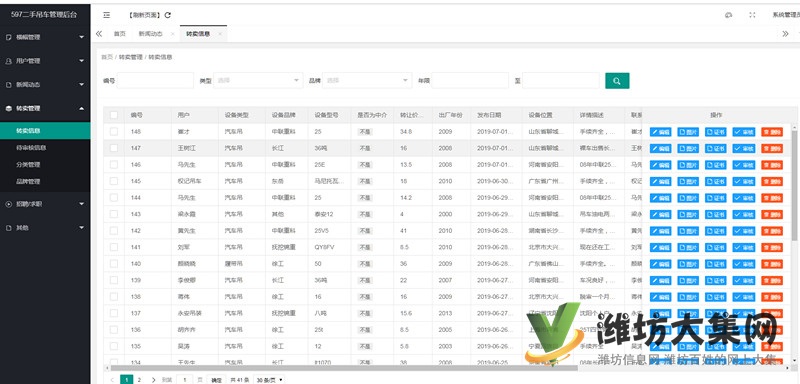The image size is (800, 384).
Task: Toggle the sidebar collapse hamburger icon
Action: [107, 15]
